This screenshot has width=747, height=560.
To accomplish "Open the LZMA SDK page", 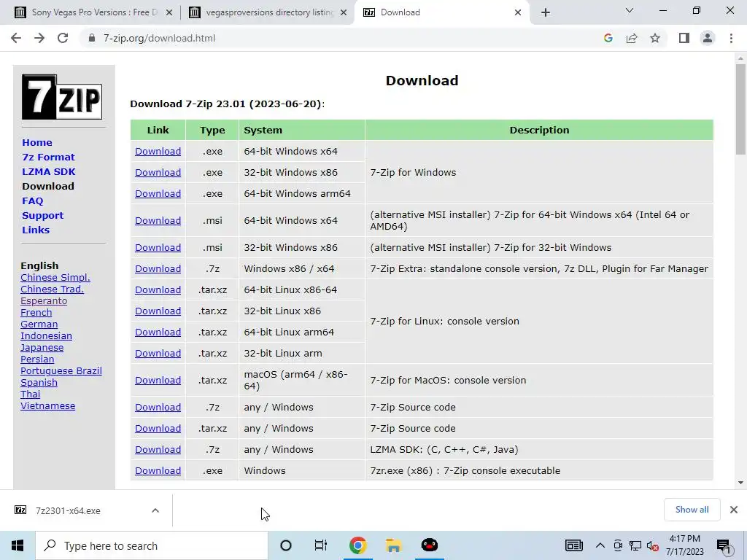I will pos(49,171).
